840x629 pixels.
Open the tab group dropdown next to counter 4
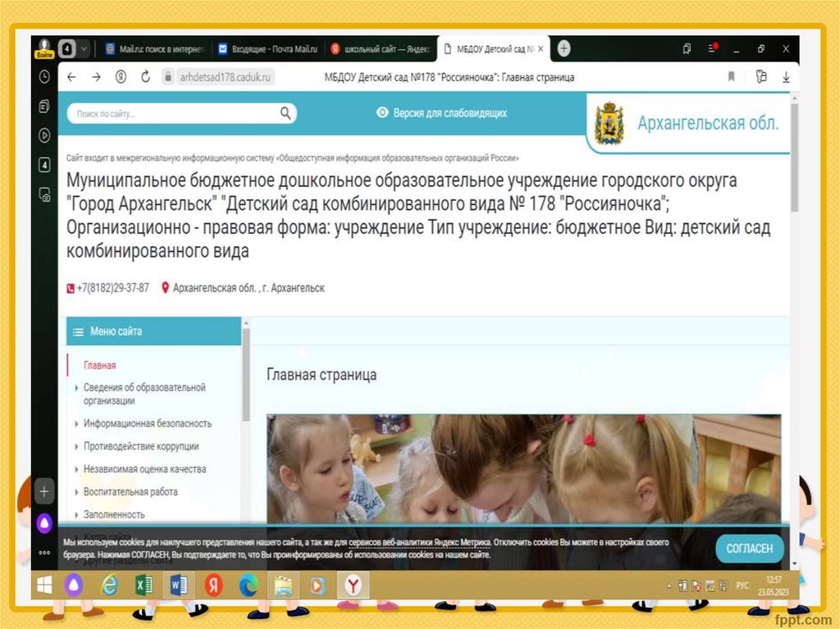84,48
